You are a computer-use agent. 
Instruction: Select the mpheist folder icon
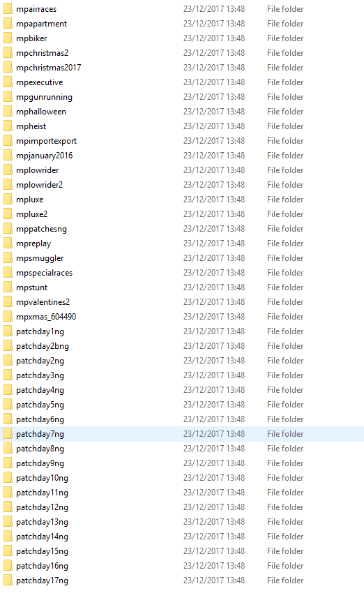click(x=8, y=126)
